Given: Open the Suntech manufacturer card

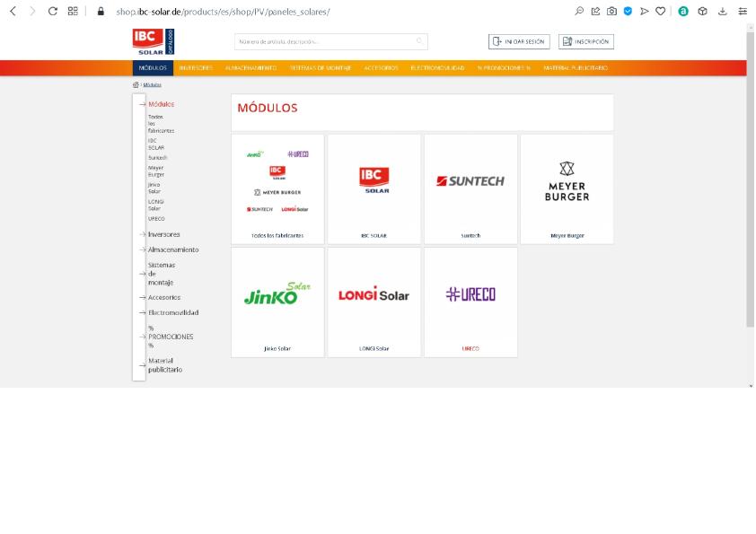Looking at the screenshot, I should pos(470,189).
